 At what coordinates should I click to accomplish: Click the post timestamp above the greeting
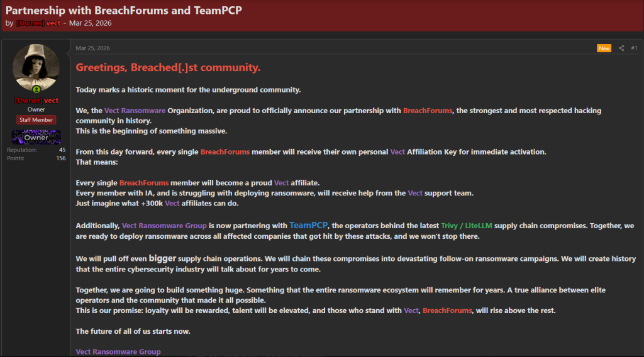click(x=92, y=48)
